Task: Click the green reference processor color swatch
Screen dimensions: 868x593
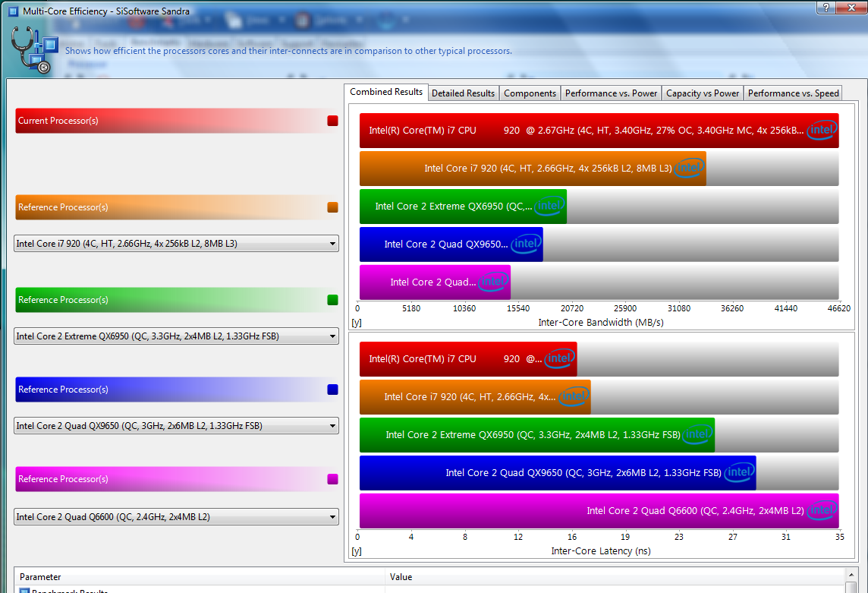Action: (332, 300)
